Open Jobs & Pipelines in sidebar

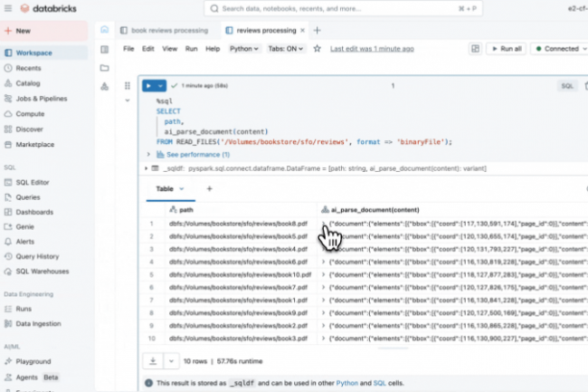pyautogui.click(x=40, y=99)
